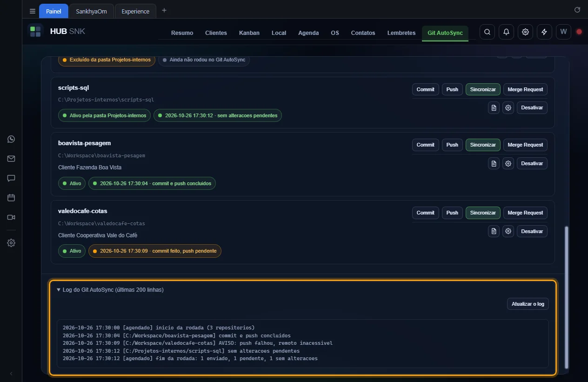The height and width of the screenshot is (382, 588).
Task: Open settings with the header gear icon
Action: pyautogui.click(x=525, y=32)
